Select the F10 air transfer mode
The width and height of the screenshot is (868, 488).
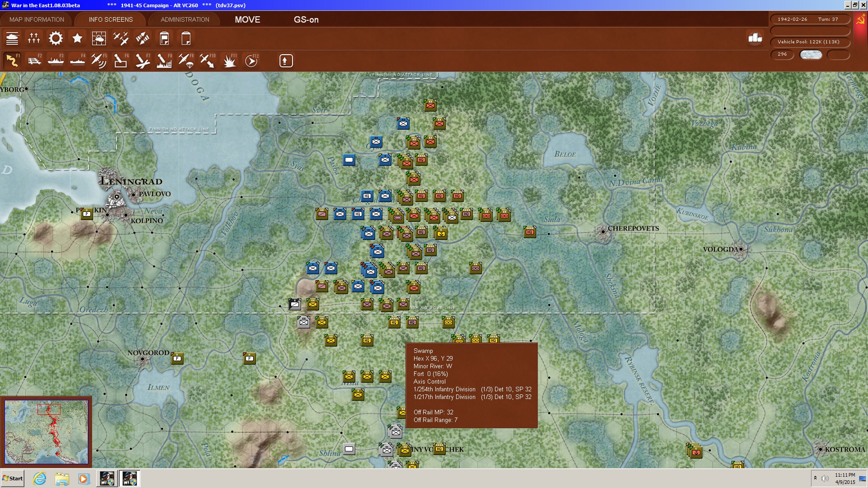tap(208, 61)
